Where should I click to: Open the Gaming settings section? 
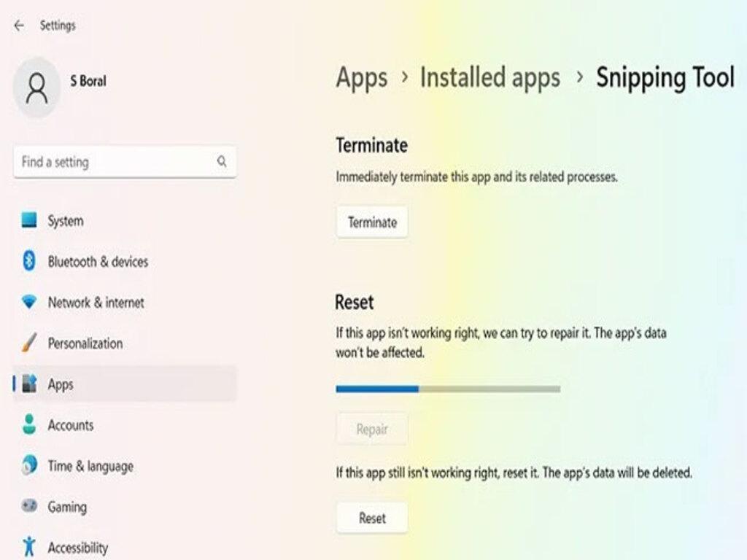(67, 506)
